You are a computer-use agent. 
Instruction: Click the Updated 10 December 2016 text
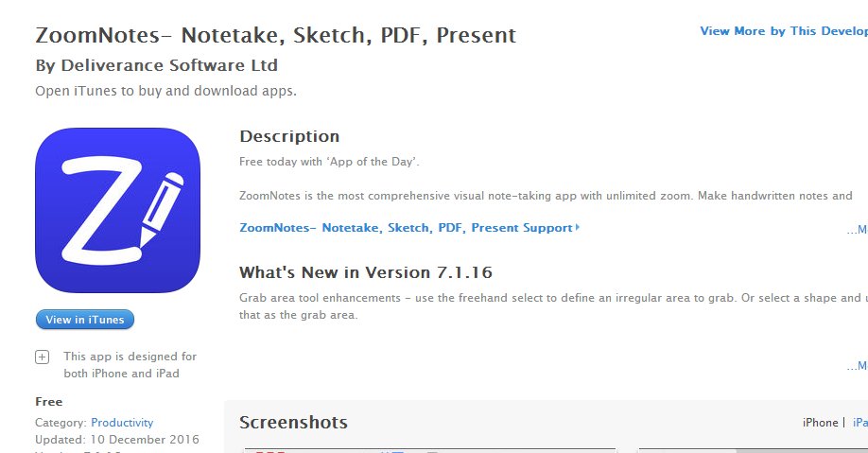[x=117, y=440]
